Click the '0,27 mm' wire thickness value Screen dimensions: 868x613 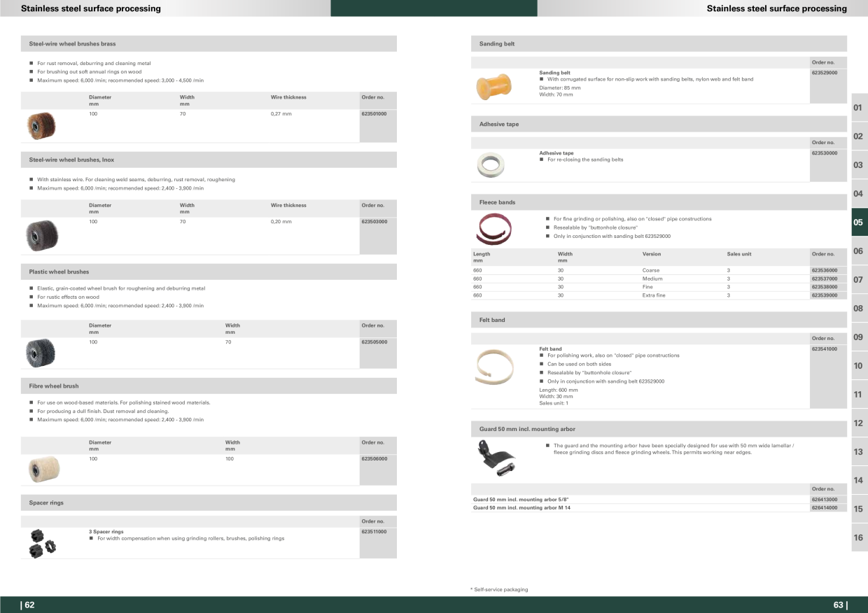[281, 113]
